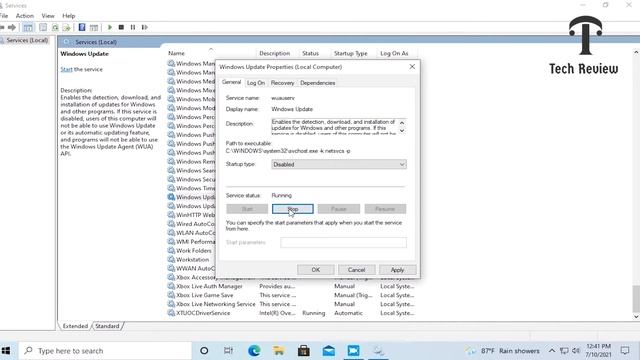Open the Action menu
The image size is (640, 360).
click(24, 16)
